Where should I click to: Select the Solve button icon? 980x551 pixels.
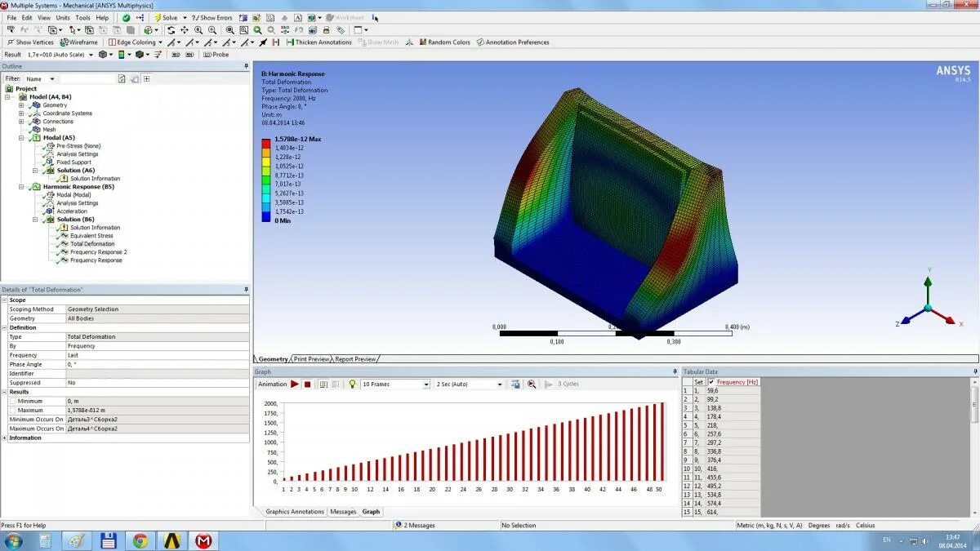tap(158, 17)
